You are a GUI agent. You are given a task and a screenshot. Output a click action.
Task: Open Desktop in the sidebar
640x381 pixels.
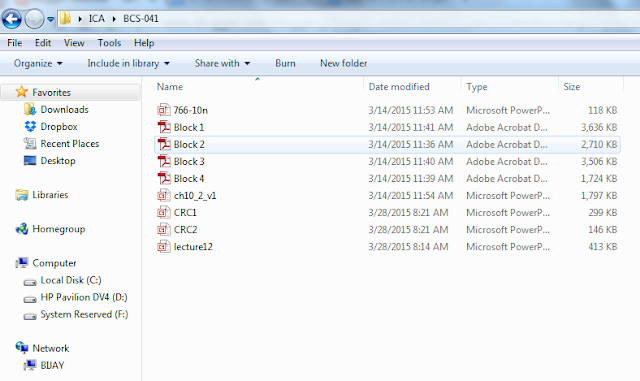coord(58,161)
